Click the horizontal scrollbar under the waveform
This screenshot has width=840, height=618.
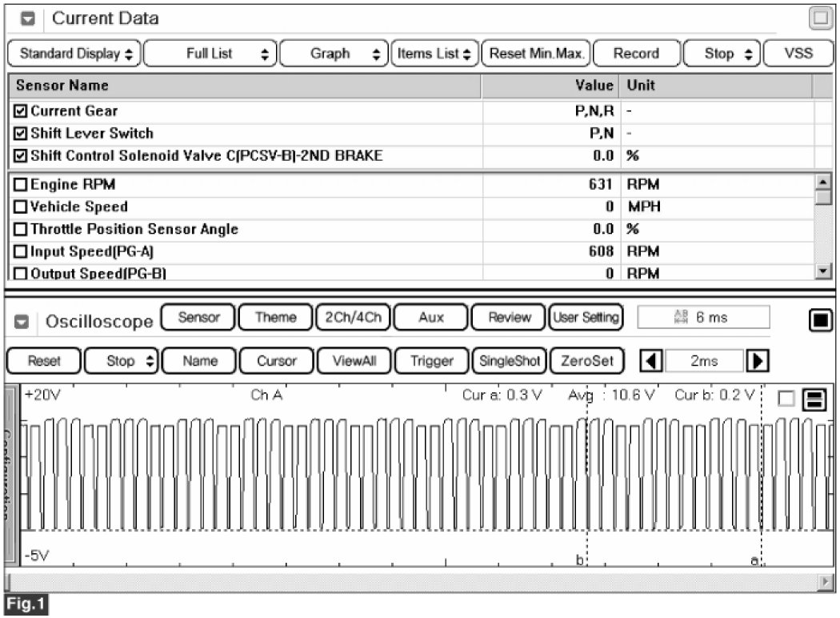(x=412, y=580)
